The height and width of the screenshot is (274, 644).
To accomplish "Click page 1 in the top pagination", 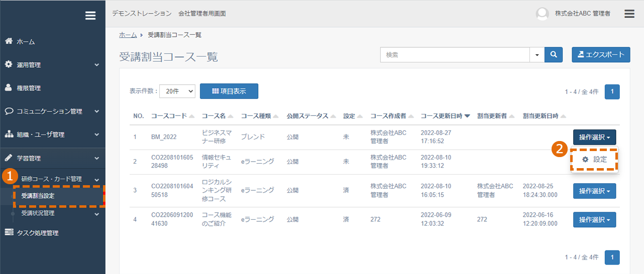I will tap(612, 92).
